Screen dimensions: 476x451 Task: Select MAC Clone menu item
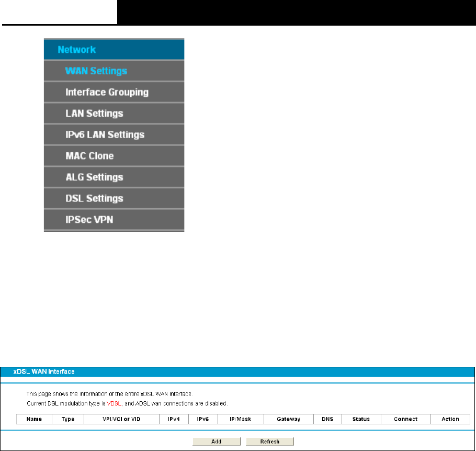click(114, 156)
